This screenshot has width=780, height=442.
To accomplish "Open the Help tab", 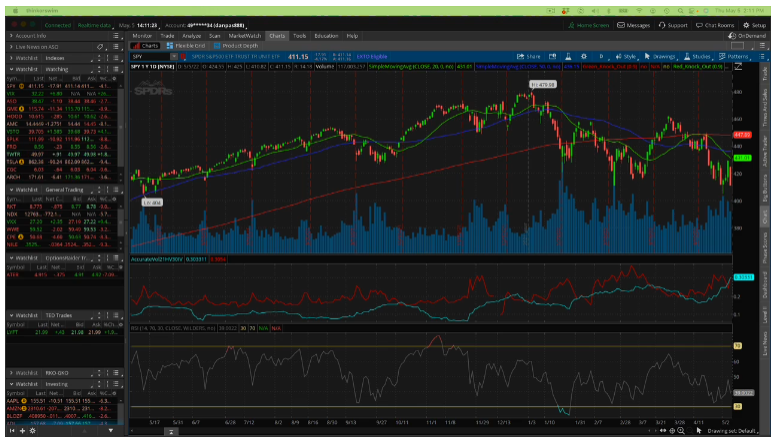I will click(352, 36).
